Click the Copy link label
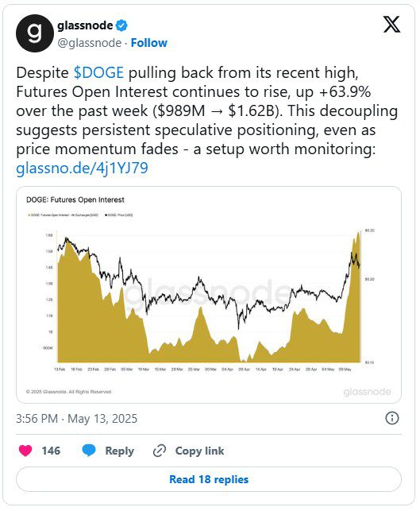The width and height of the screenshot is (420, 511). pyautogui.click(x=199, y=451)
